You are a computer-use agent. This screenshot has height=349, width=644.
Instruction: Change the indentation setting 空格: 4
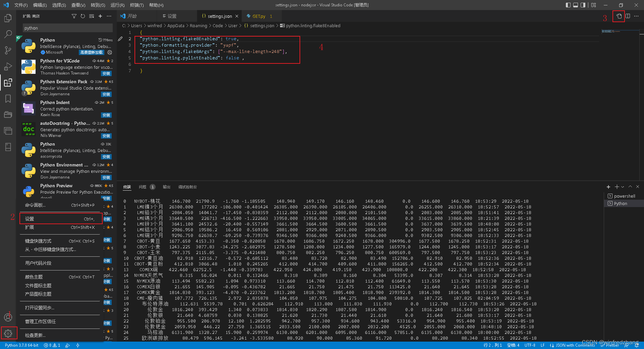[513, 345]
